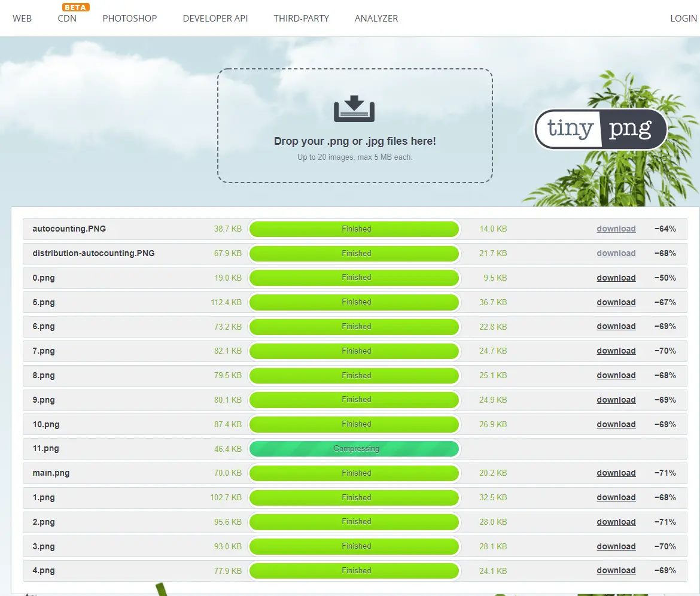
Task: Click the Compressing progress bar for 11.png
Action: [x=354, y=449]
